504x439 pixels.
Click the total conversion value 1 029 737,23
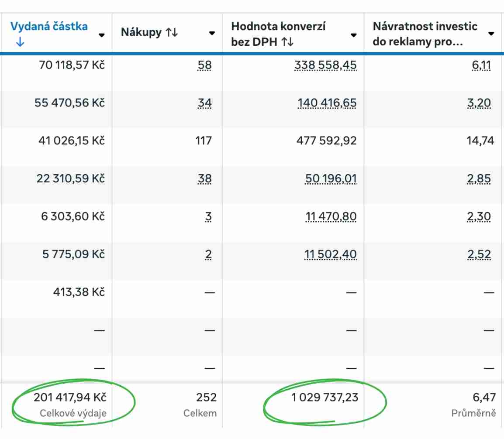(x=324, y=397)
